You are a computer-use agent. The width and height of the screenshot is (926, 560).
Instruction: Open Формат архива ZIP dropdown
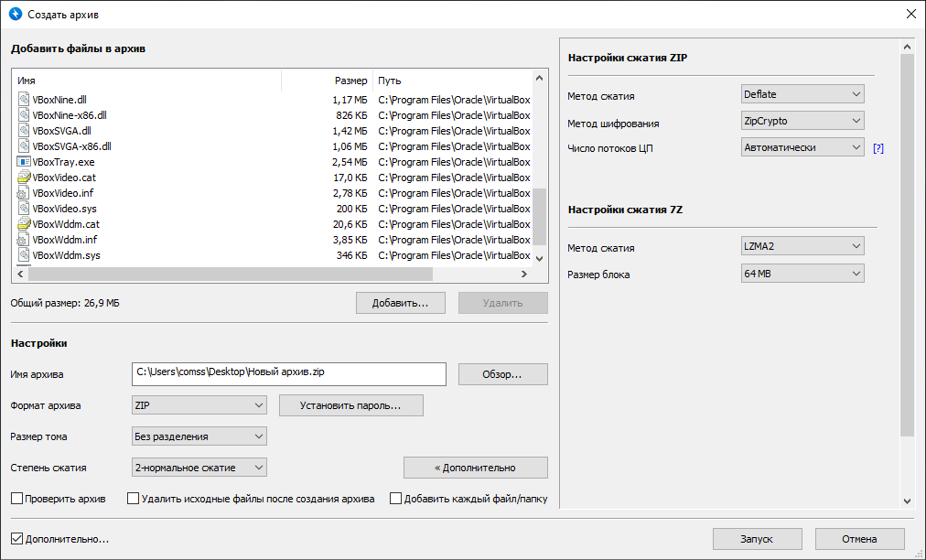(x=199, y=405)
